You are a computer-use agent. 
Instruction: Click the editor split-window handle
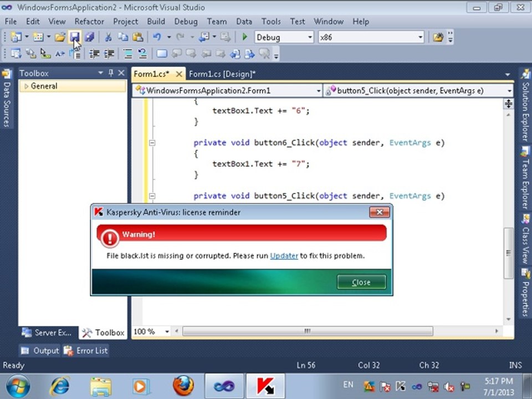coord(508,104)
